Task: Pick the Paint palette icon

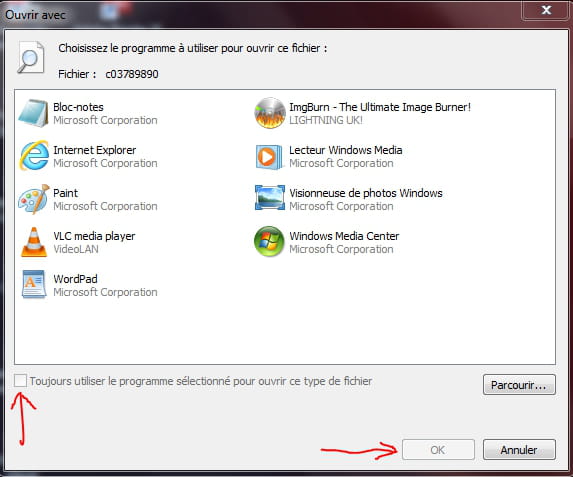Action: [34, 199]
